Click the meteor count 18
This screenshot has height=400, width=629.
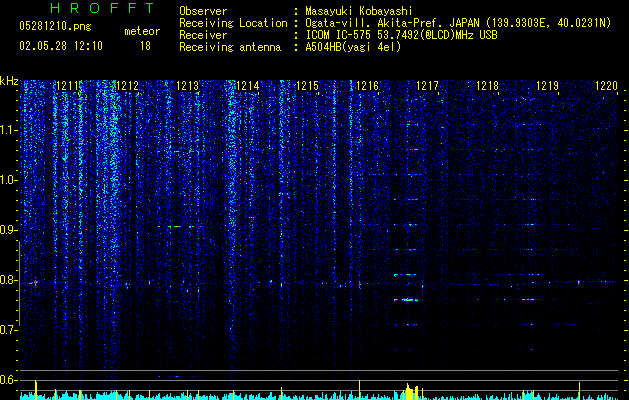145,46
